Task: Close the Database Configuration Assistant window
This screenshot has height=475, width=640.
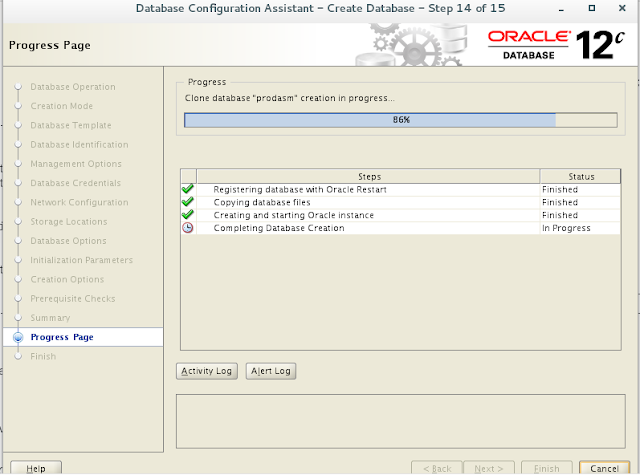Action: coord(622,8)
